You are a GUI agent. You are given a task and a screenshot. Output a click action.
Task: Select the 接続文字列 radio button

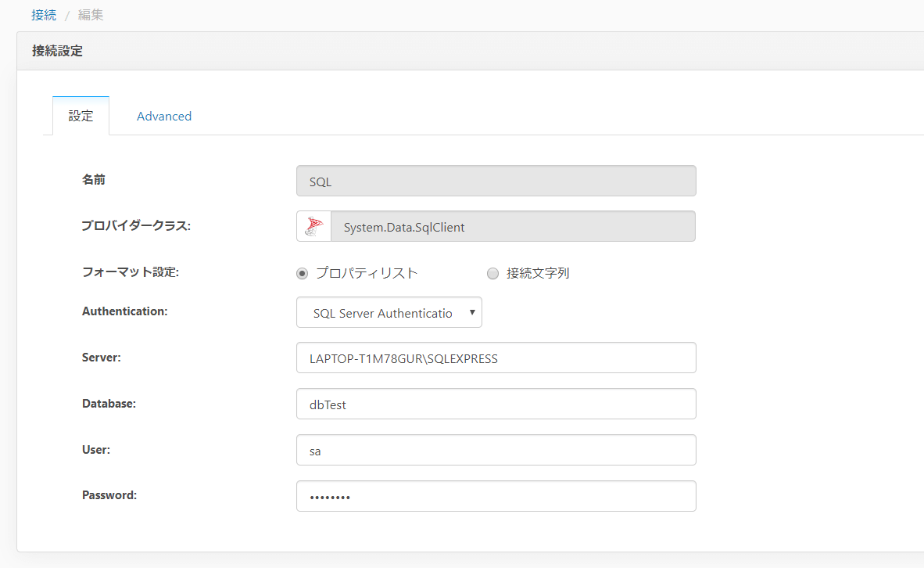pyautogui.click(x=492, y=274)
